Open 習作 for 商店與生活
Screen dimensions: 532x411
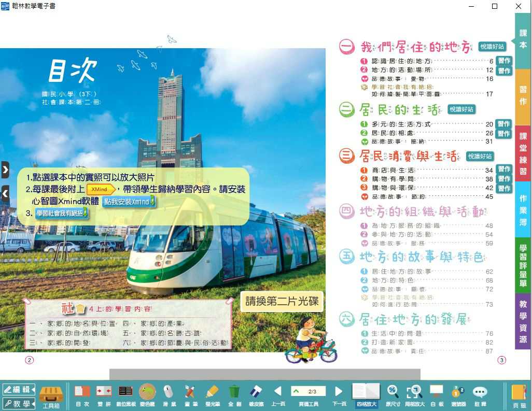[x=504, y=169]
